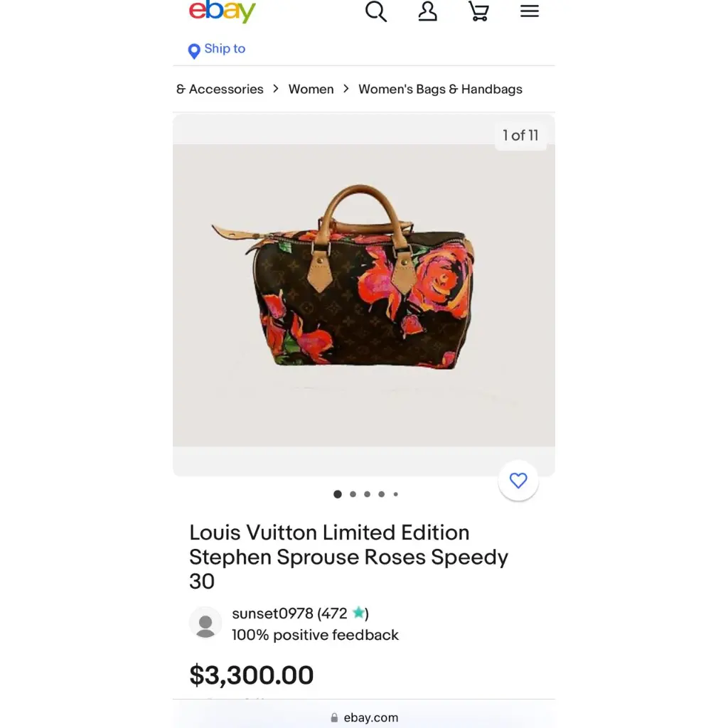This screenshot has width=728, height=728.
Task: View the shopping cart
Action: coord(478,11)
